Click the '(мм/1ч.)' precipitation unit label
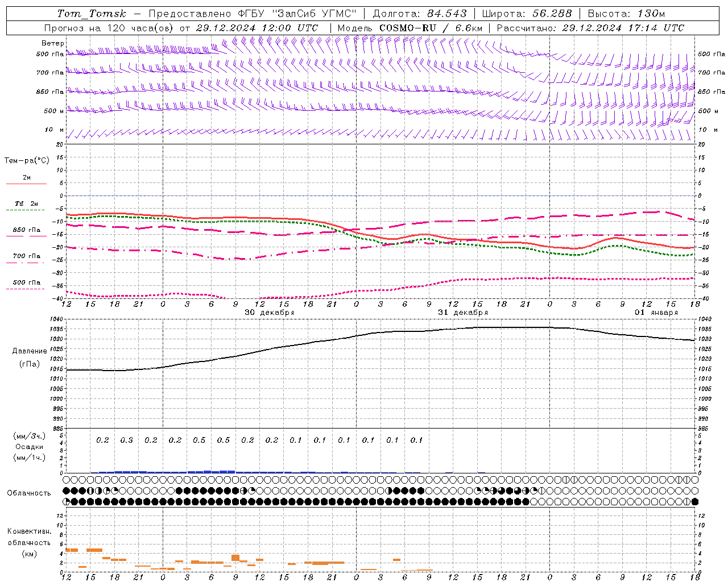The image size is (728, 582). click(x=30, y=458)
